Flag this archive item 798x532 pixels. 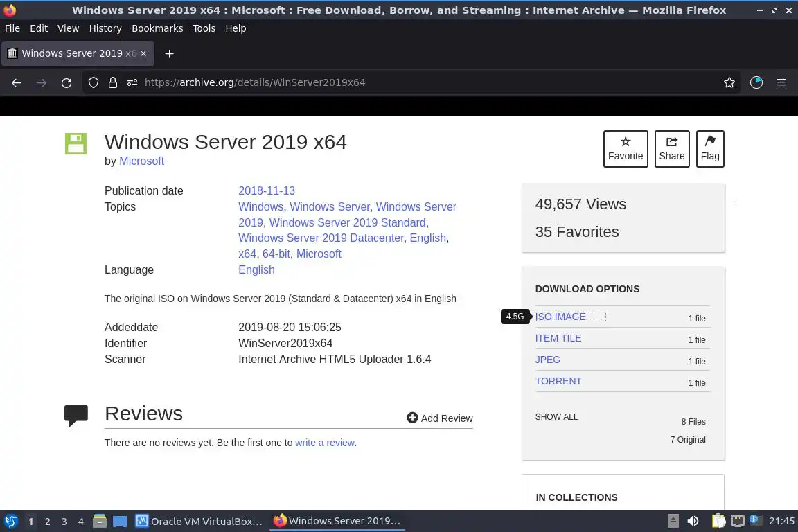(710, 149)
